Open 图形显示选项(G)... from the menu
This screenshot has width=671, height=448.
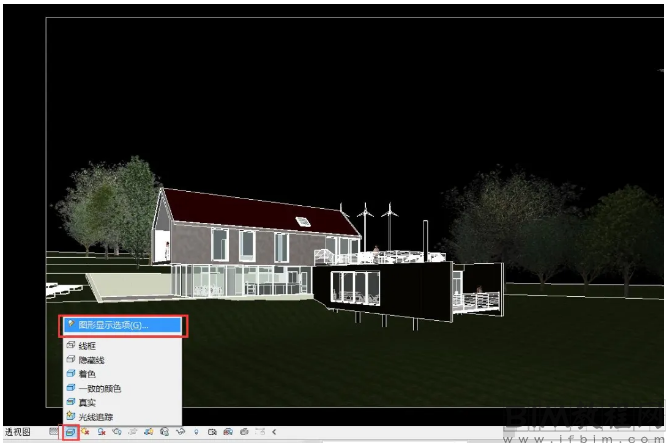(123, 326)
